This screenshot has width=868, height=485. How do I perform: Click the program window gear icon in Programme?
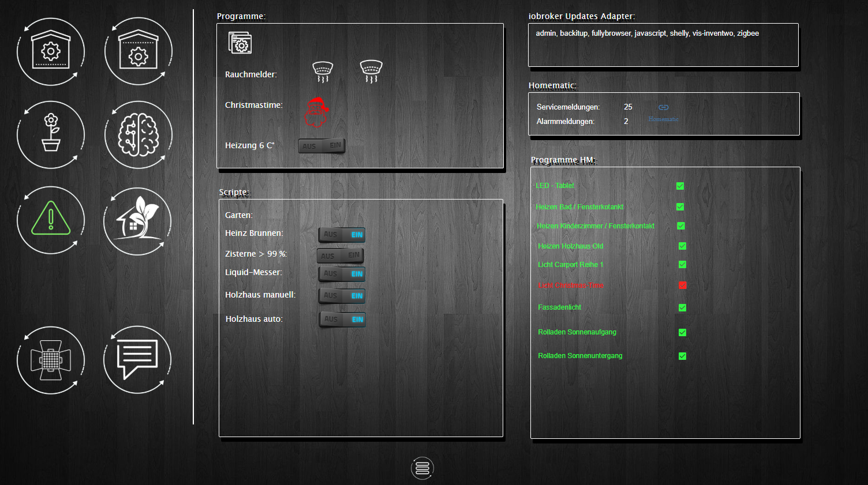(240, 43)
